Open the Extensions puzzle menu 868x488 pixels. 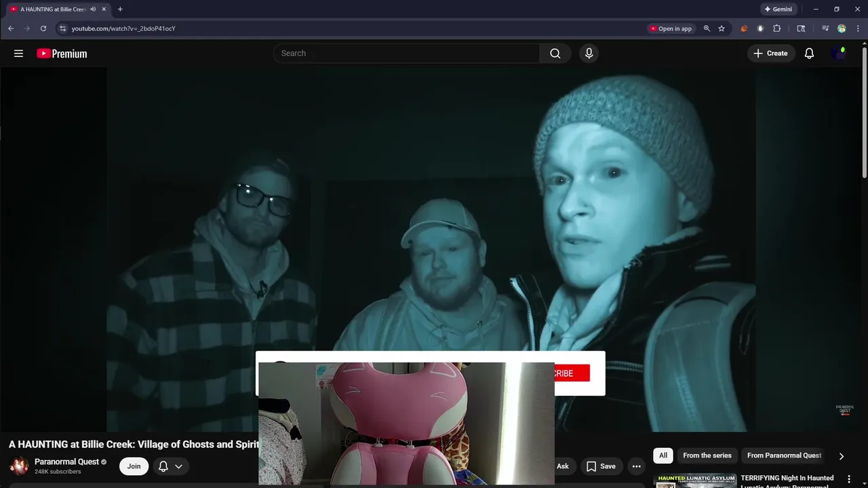[x=777, y=28]
